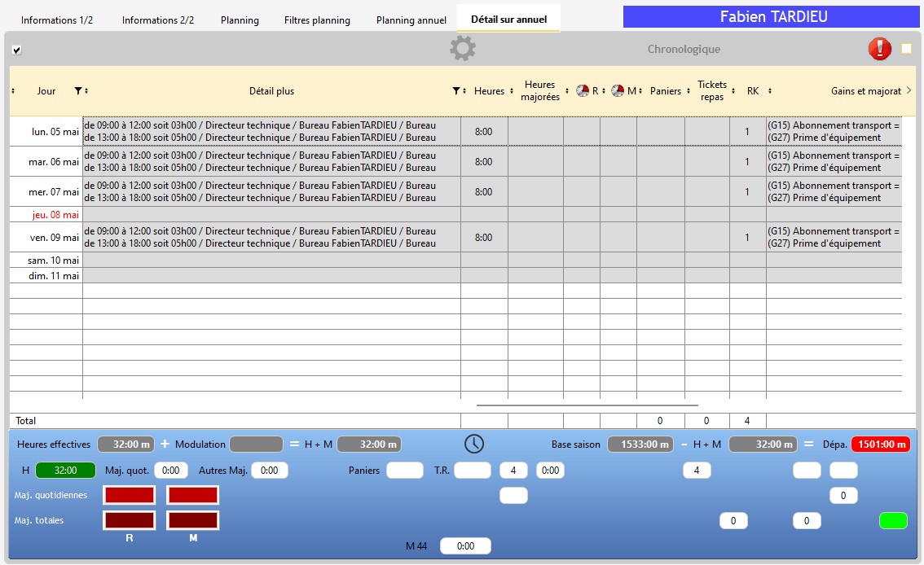Open the Informations 1/2 tab
924x565 pixels.
click(57, 20)
